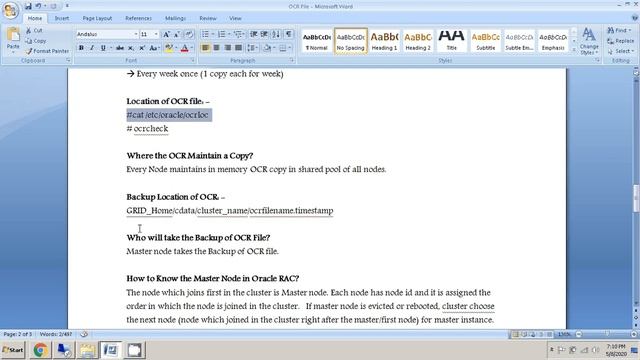This screenshot has width=640, height=360.
Task: Apply the Subtitle style
Action: [x=485, y=41]
